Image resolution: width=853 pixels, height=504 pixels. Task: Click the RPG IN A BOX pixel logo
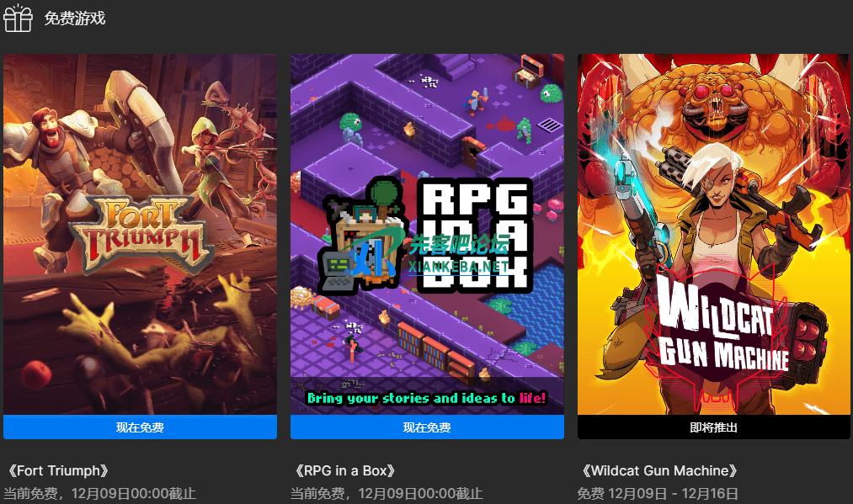click(475, 235)
